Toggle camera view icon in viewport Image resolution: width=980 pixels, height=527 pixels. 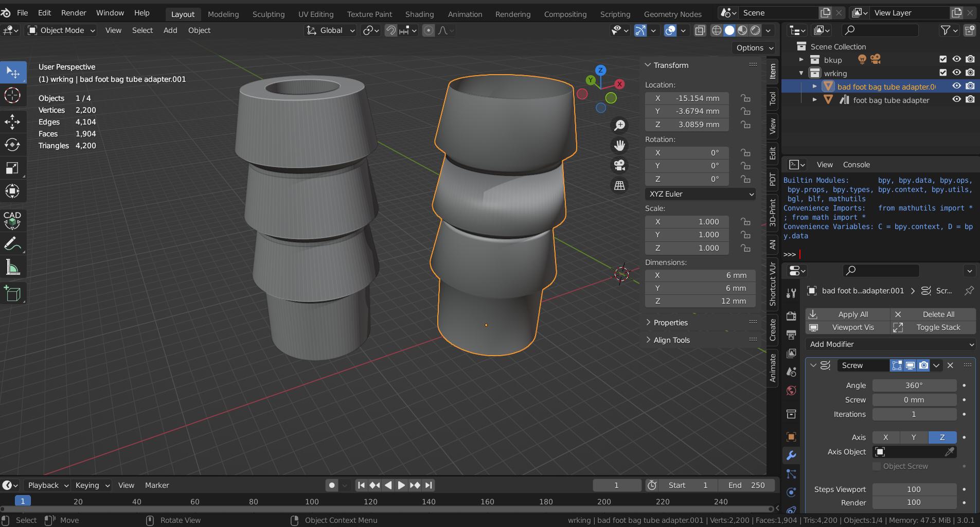(x=619, y=165)
